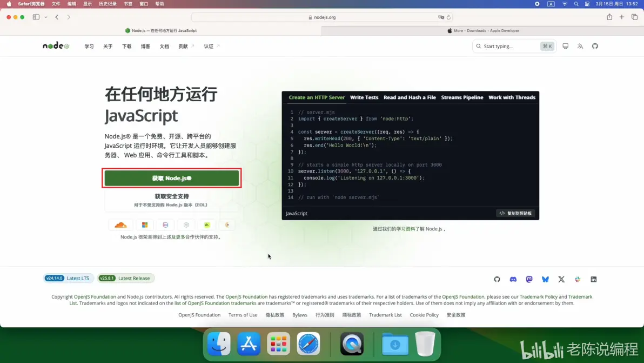Open the 博客 navigation link
644x363 pixels.
145,47
